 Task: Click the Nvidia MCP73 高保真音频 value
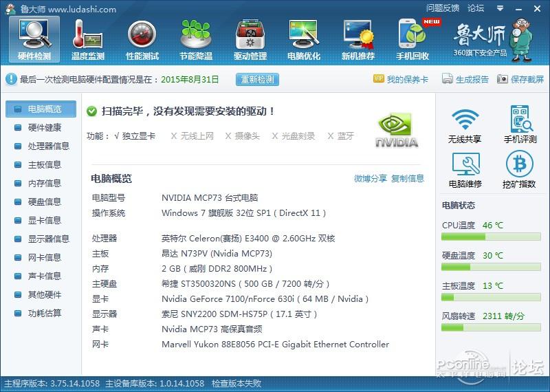212,329
